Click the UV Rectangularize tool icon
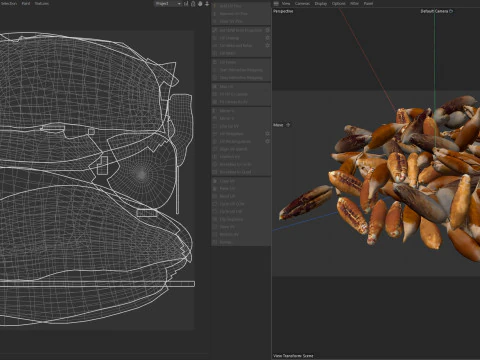Viewport: 480px width, 360px height. pos(215,141)
